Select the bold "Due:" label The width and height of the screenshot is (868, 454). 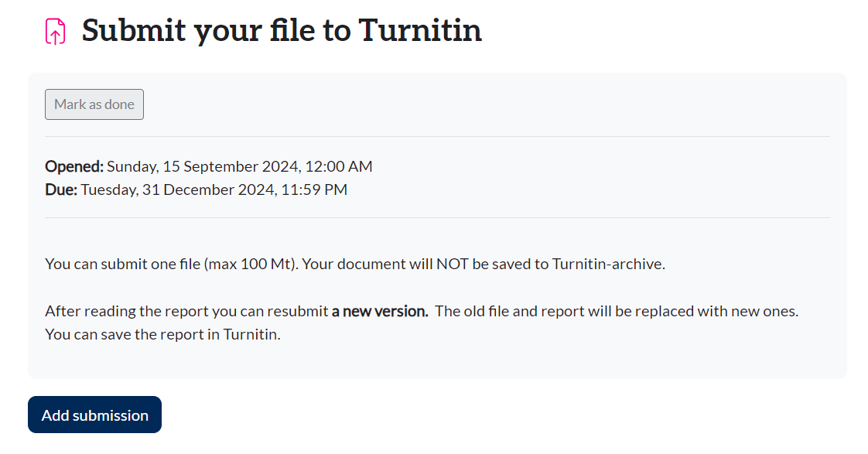tap(61, 189)
